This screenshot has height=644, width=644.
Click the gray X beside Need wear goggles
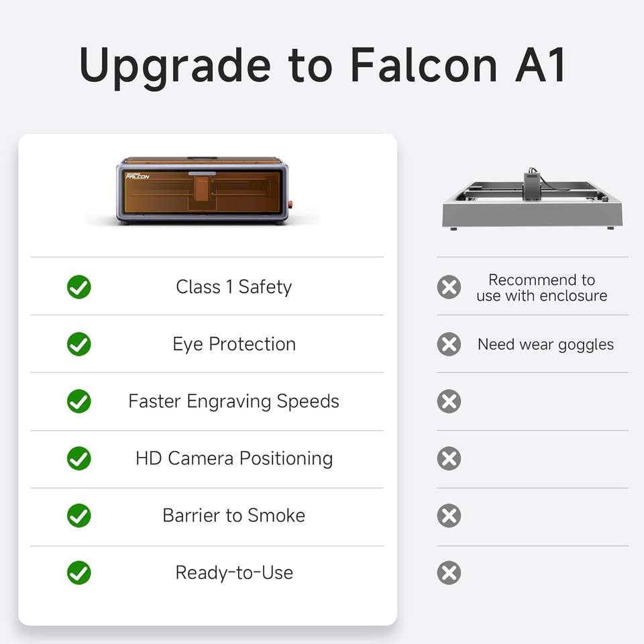point(449,344)
